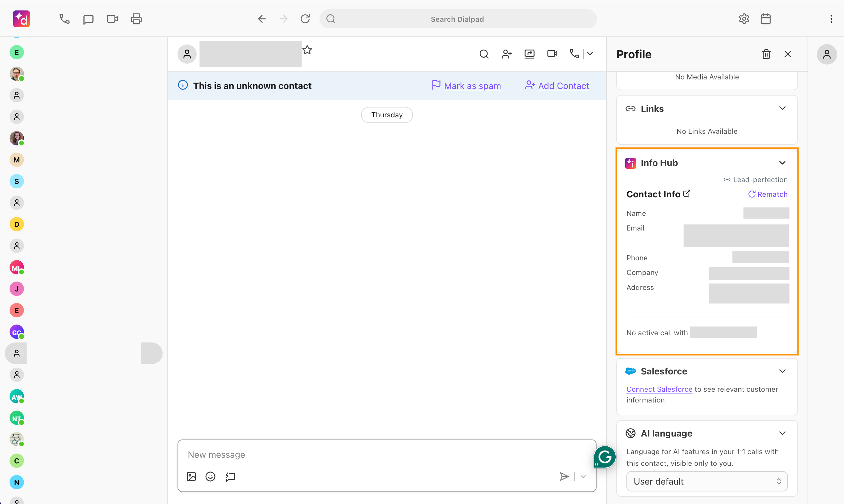Screen dimensions: 844x504
Task: Open the fax printer icon
Action: 136,19
